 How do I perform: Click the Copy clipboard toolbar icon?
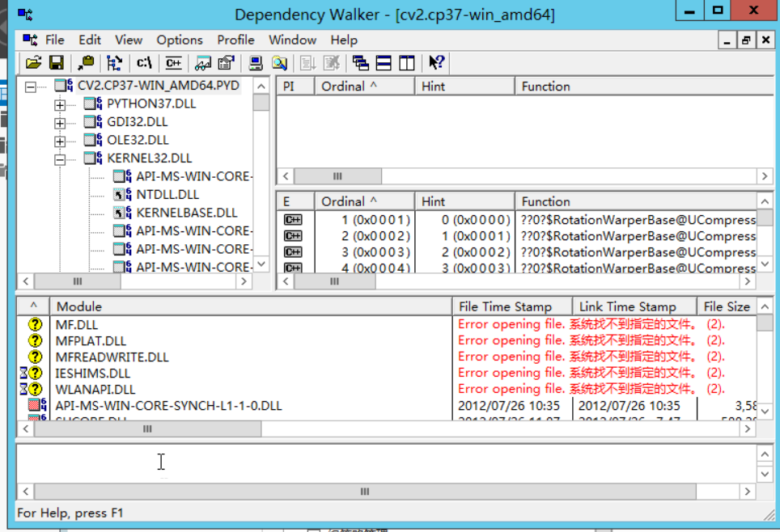[x=86, y=62]
